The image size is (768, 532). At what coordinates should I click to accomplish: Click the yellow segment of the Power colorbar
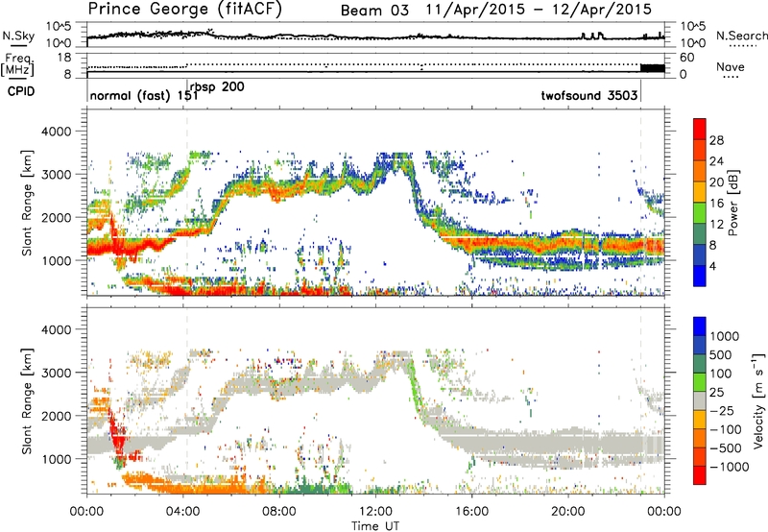[x=700, y=191]
